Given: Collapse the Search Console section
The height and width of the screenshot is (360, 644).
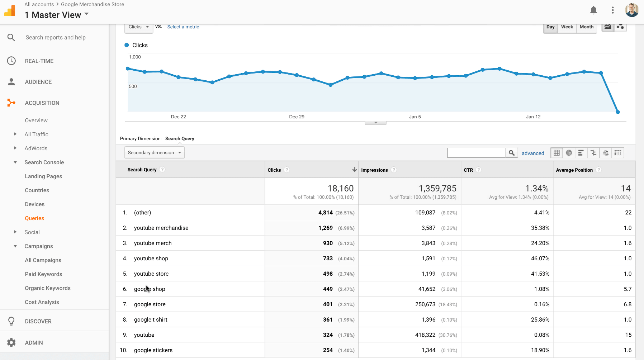Looking at the screenshot, I should [x=15, y=162].
